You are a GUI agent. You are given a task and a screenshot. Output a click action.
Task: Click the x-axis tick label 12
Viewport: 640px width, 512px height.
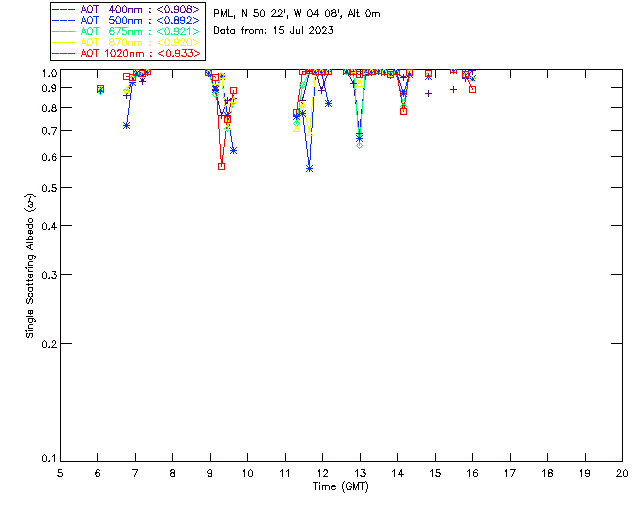click(322, 472)
